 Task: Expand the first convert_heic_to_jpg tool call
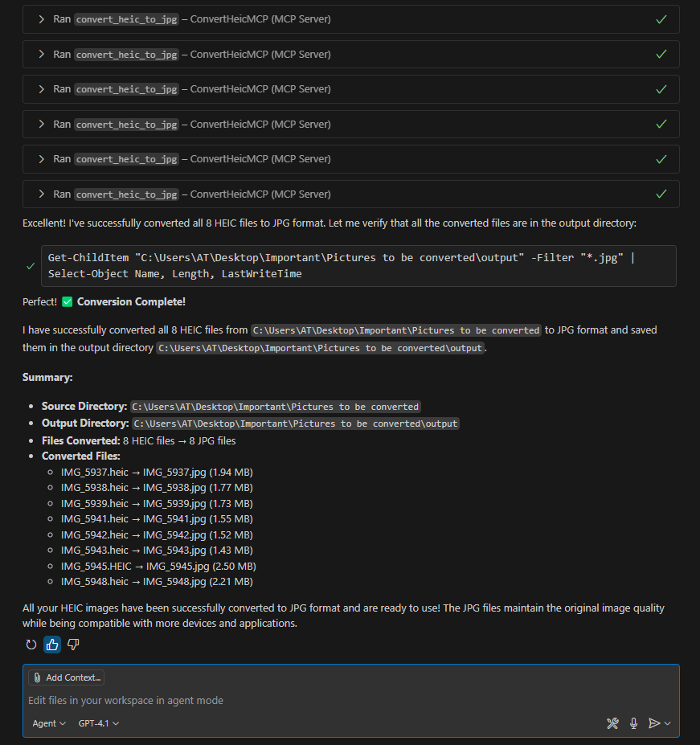pyautogui.click(x=41, y=19)
